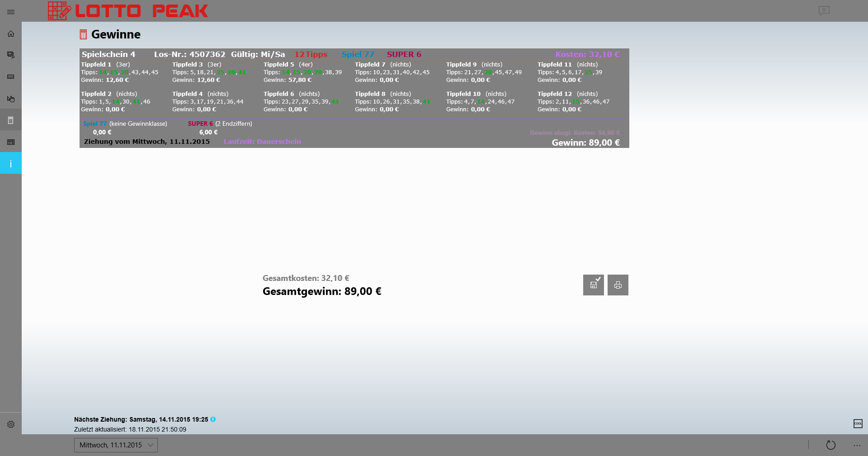Click the Gewinn: 57,80 € value

click(288, 80)
